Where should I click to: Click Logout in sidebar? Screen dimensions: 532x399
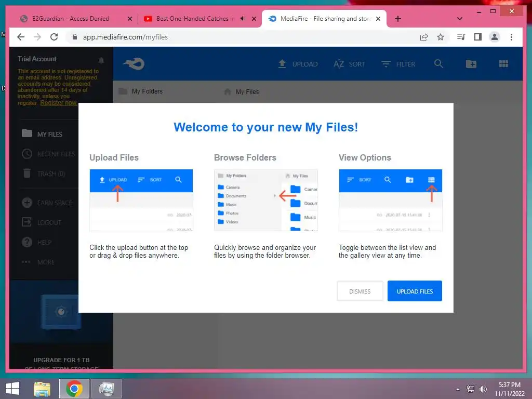pos(42,222)
